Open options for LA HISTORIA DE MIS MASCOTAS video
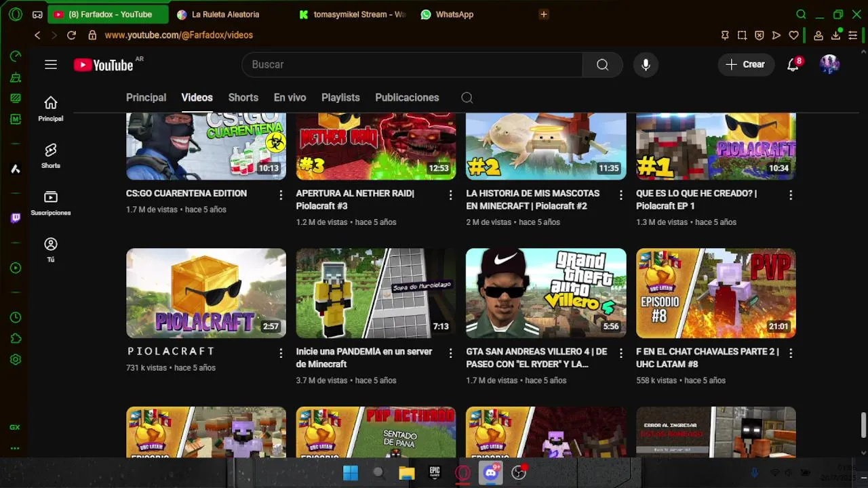 620,195
